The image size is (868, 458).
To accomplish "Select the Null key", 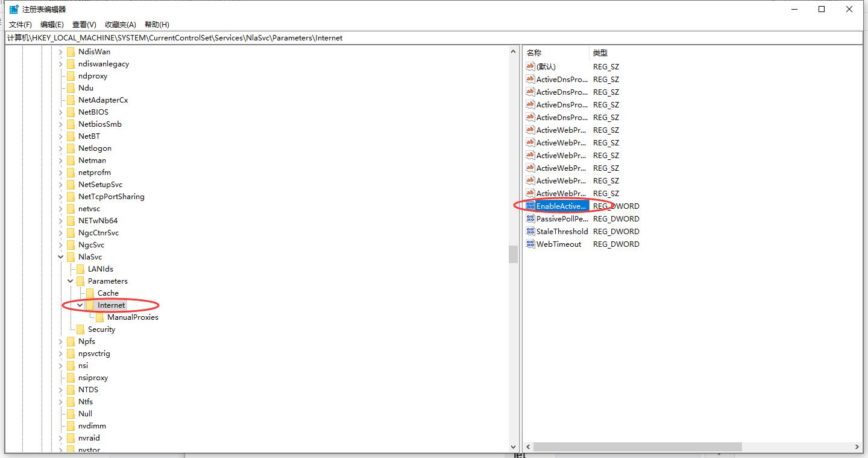I will (x=85, y=414).
